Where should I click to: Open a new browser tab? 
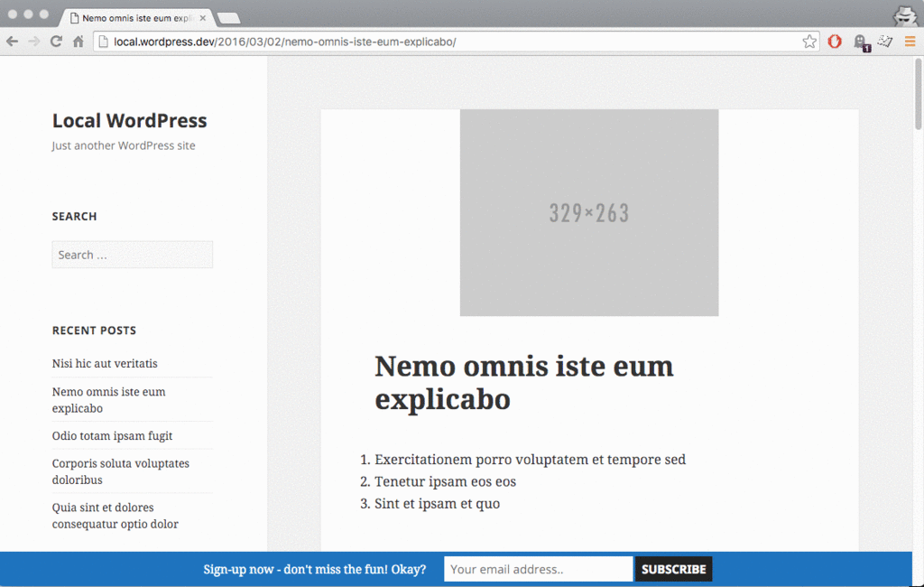tap(228, 18)
